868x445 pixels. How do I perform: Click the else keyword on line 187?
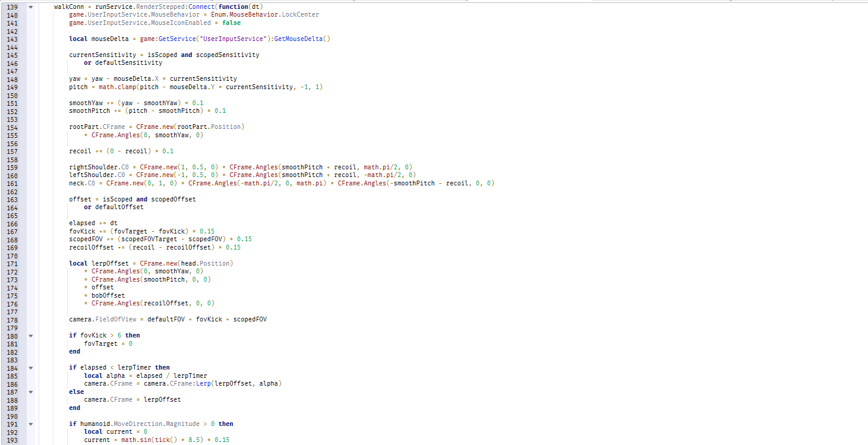[x=77, y=392]
